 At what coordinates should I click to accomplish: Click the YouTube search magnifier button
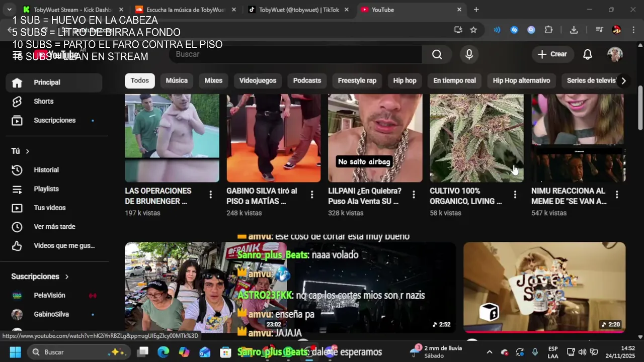click(437, 54)
